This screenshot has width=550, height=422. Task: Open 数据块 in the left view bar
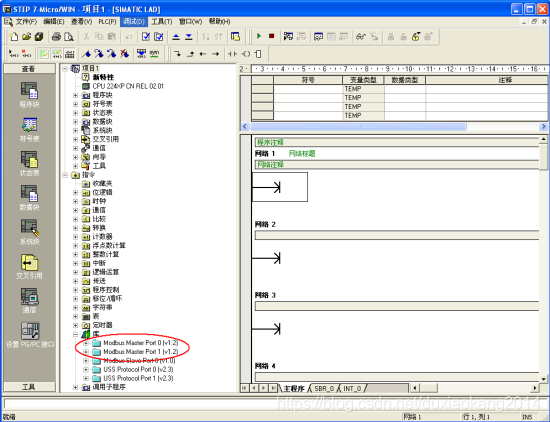[x=29, y=198]
